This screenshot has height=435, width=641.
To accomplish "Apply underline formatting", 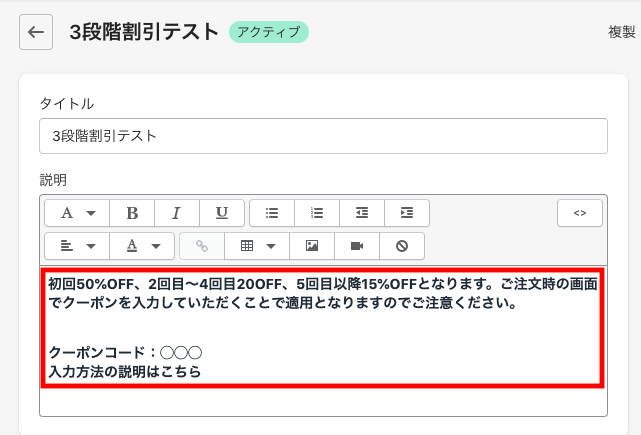I will coord(222,213).
